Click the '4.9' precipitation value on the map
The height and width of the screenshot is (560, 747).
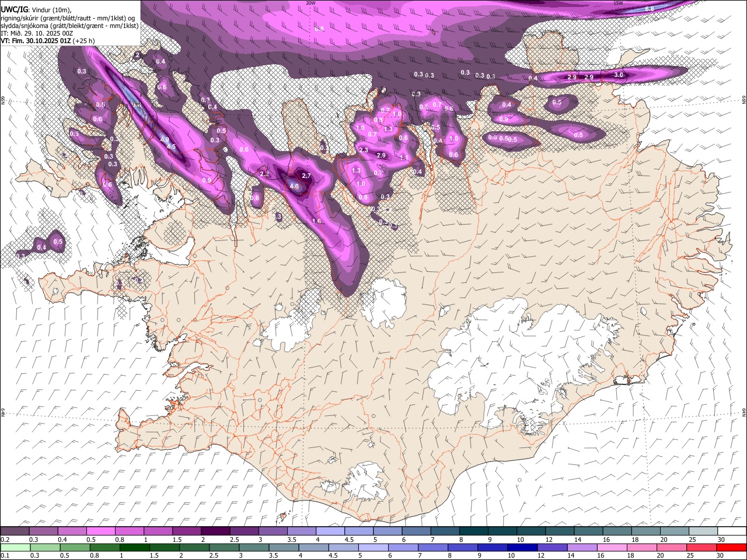[x=165, y=139]
